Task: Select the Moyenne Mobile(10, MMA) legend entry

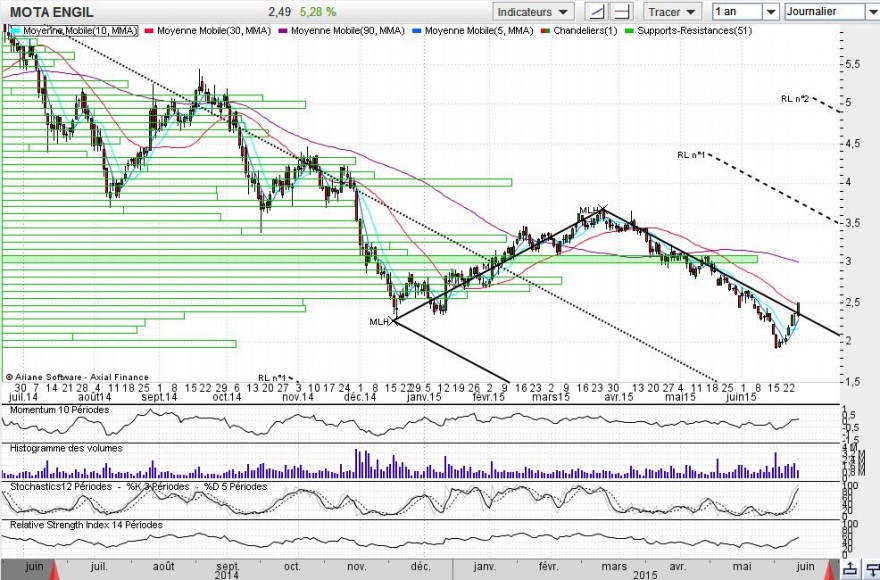Action: (x=74, y=31)
